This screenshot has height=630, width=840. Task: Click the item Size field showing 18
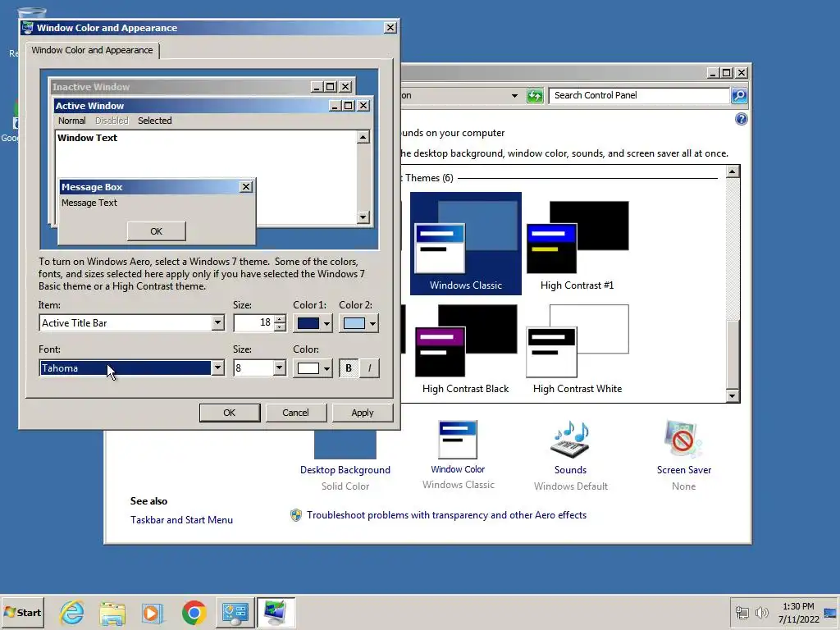pyautogui.click(x=253, y=322)
